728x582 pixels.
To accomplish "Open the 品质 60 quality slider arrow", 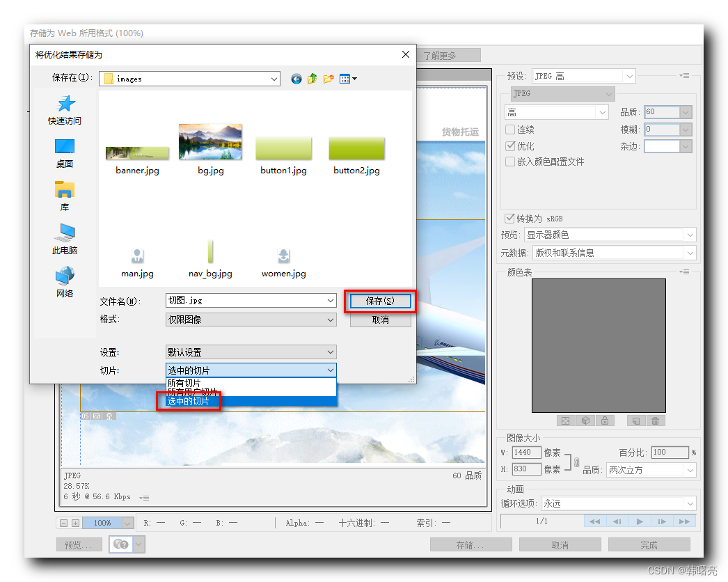I will click(x=686, y=112).
